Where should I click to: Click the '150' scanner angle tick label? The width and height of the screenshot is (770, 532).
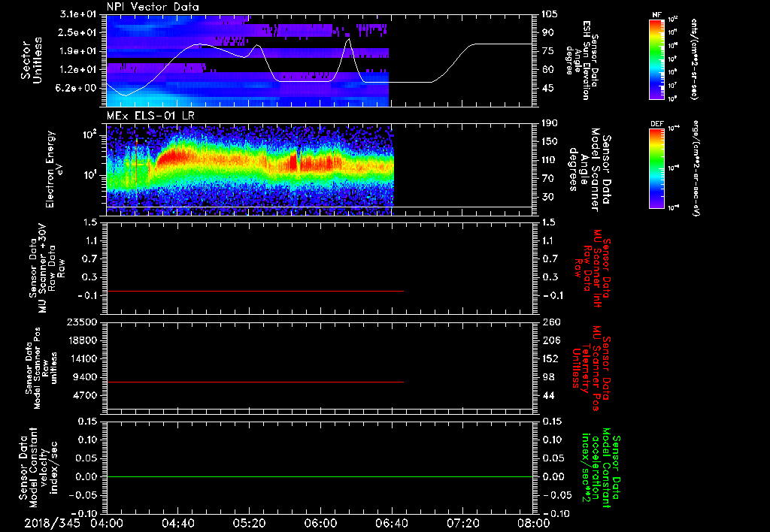(550, 141)
